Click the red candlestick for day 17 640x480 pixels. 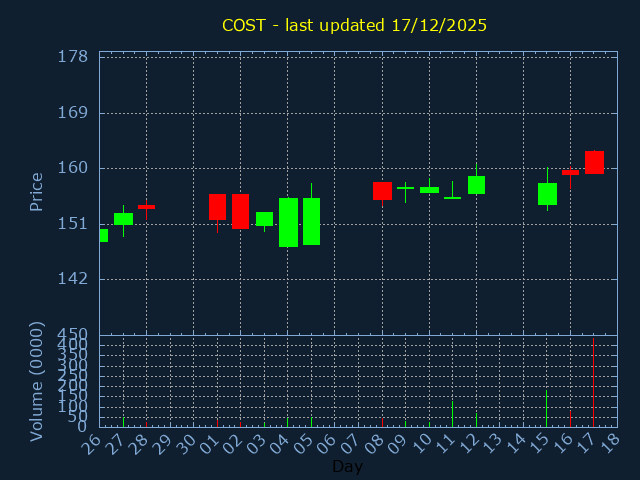[x=594, y=162]
